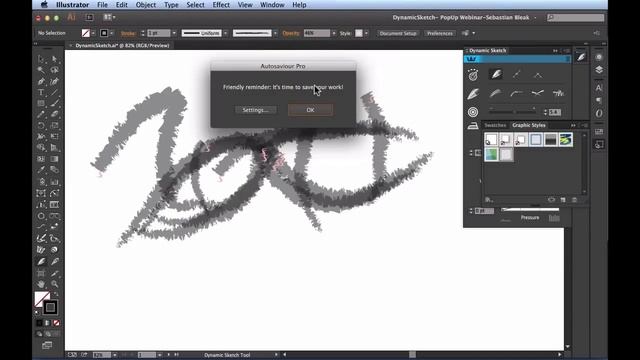Image resolution: width=640 pixels, height=360 pixels.
Task: Open the Style dropdown arrow
Action: click(x=366, y=33)
